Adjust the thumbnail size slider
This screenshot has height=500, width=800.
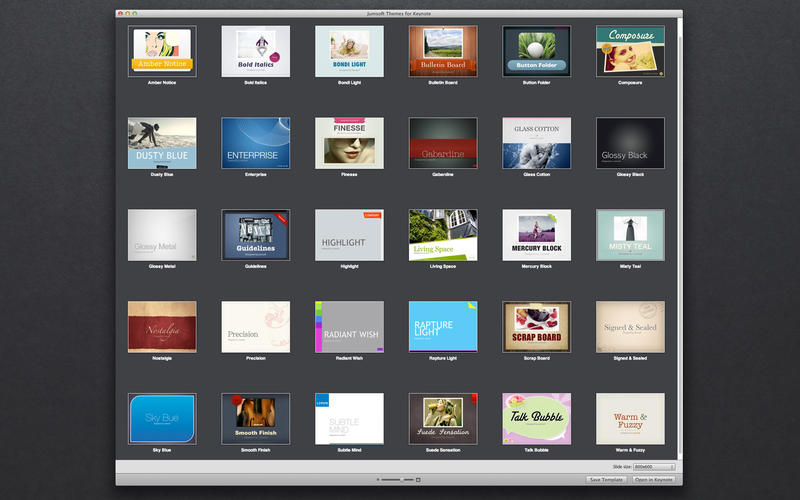tap(397, 480)
